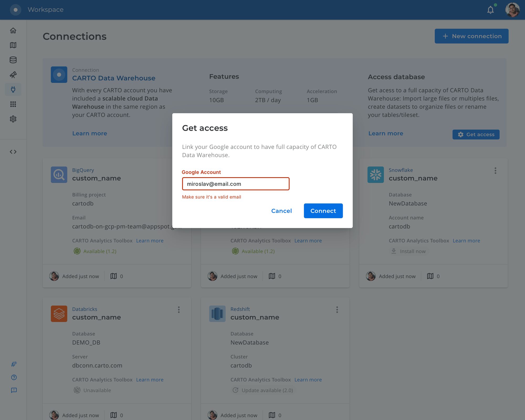Open the Applications grid icon

(x=13, y=104)
